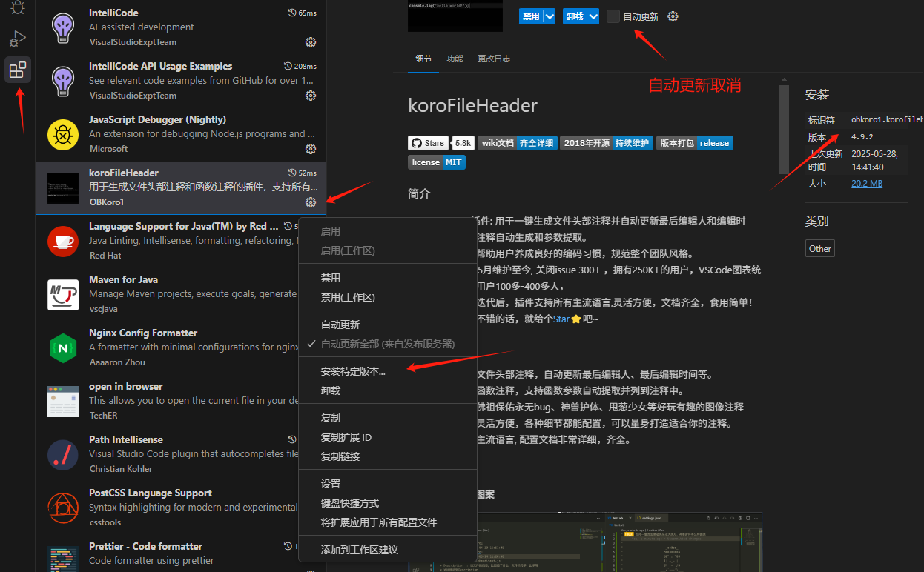Select Path Intellisense extension row

click(x=181, y=455)
